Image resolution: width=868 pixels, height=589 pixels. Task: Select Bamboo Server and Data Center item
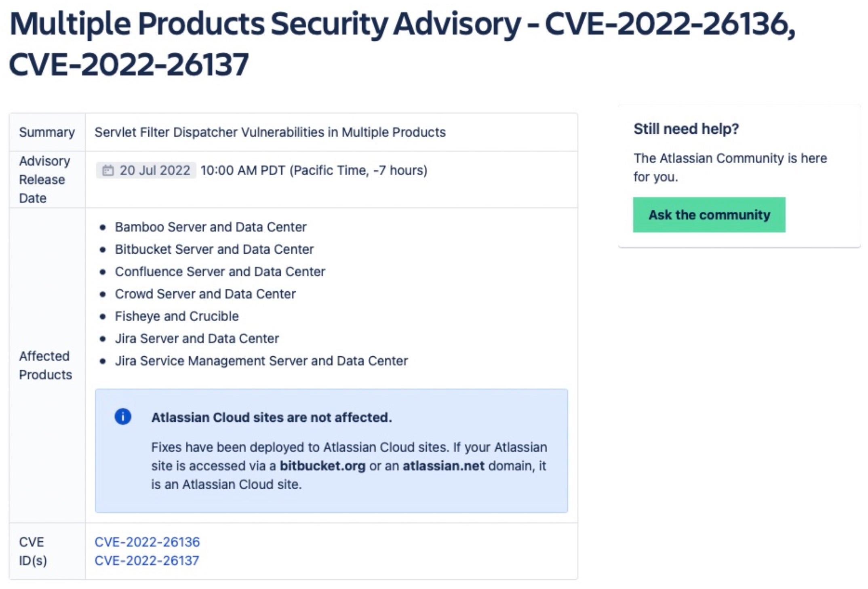211,227
